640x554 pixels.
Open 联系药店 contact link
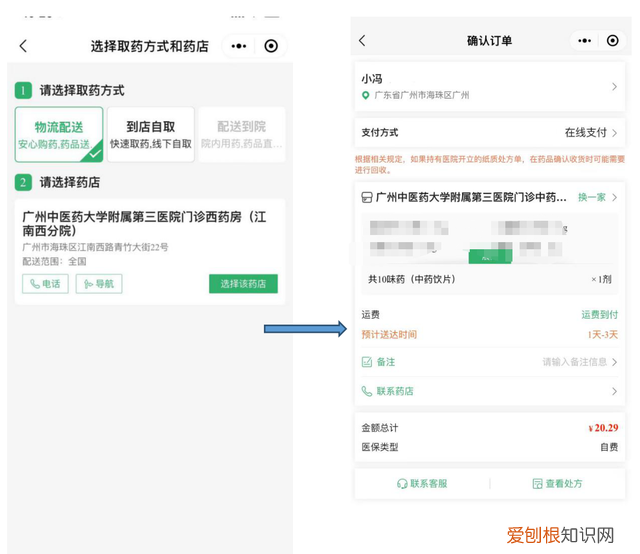(395, 391)
